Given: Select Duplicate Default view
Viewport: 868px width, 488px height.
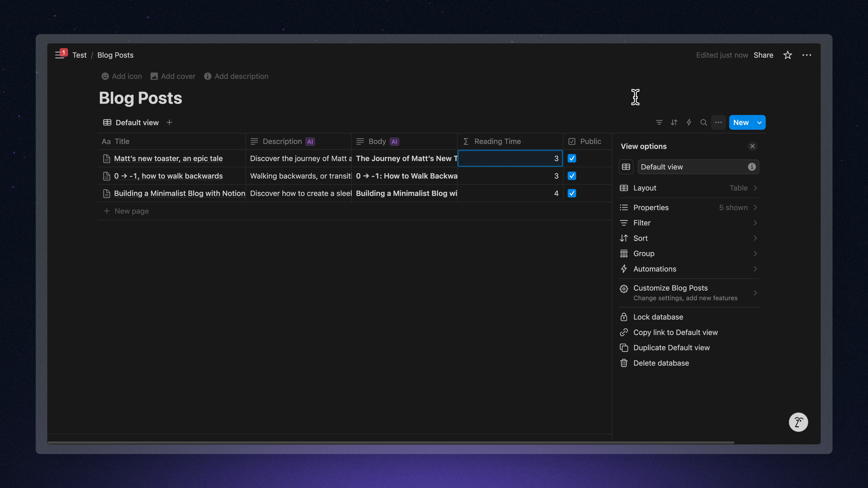Looking at the screenshot, I should tap(689, 348).
